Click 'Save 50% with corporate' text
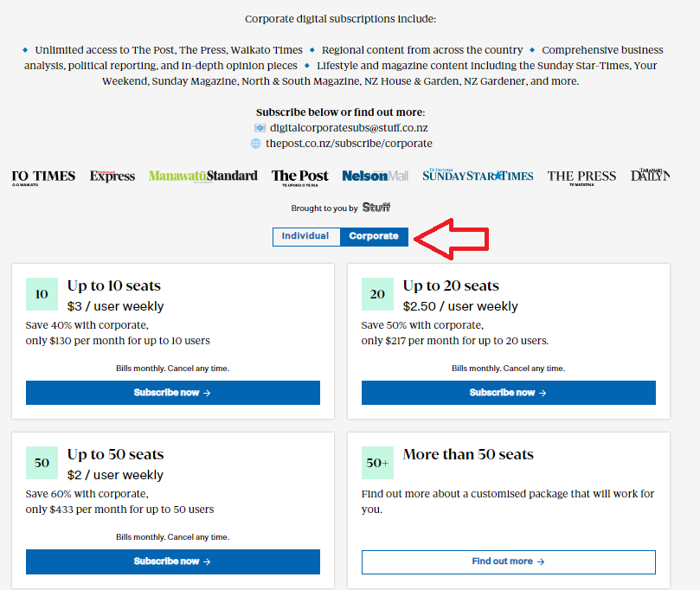 422,325
